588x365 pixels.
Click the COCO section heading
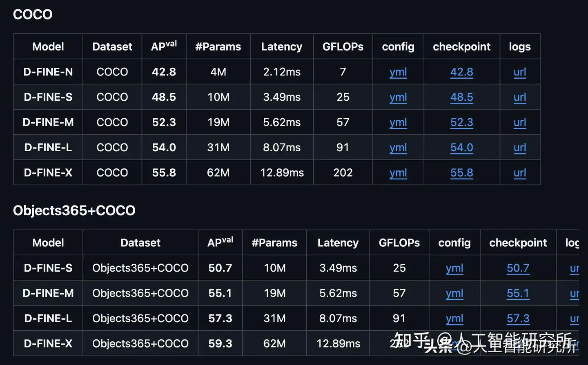pos(33,14)
